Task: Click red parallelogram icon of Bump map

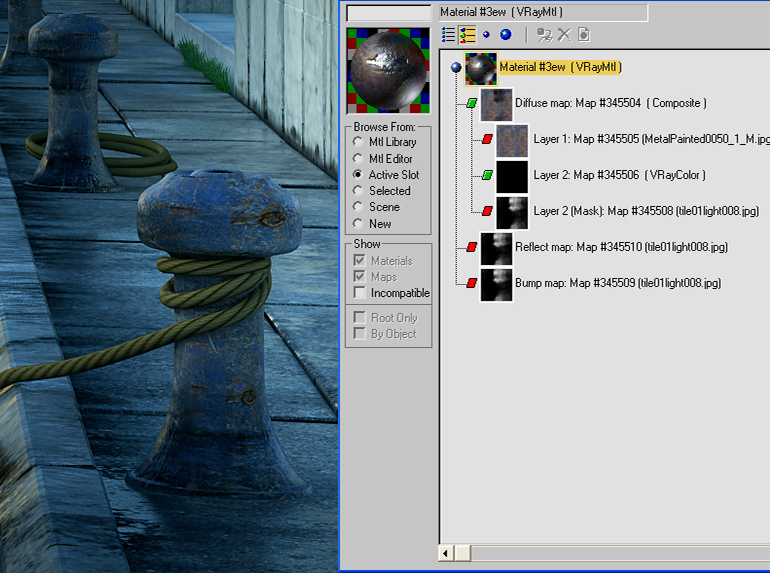Action: coord(471,283)
